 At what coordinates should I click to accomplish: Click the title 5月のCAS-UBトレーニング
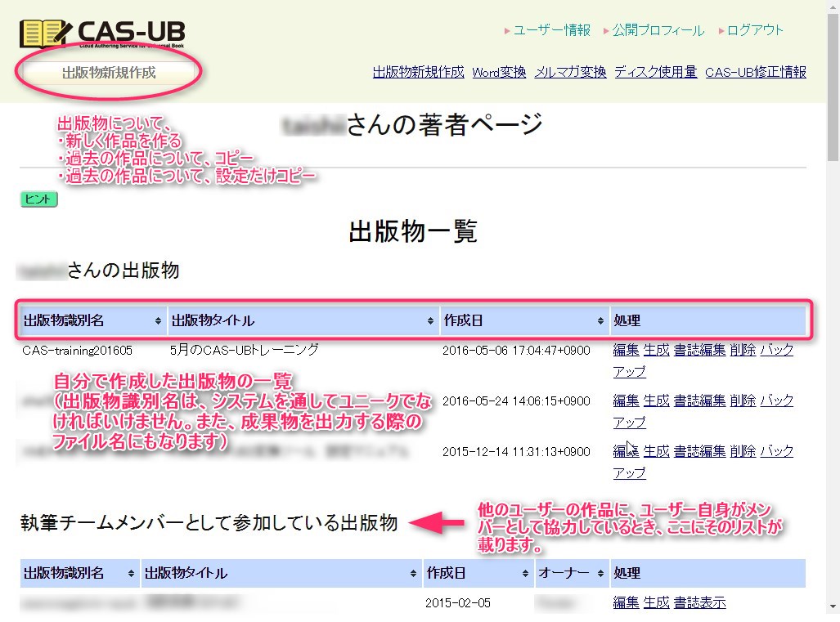[245, 350]
